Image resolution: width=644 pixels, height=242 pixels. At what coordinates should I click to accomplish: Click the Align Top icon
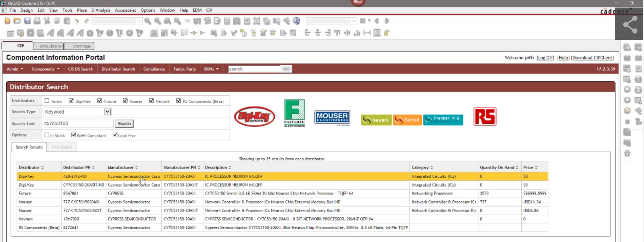click(x=337, y=33)
